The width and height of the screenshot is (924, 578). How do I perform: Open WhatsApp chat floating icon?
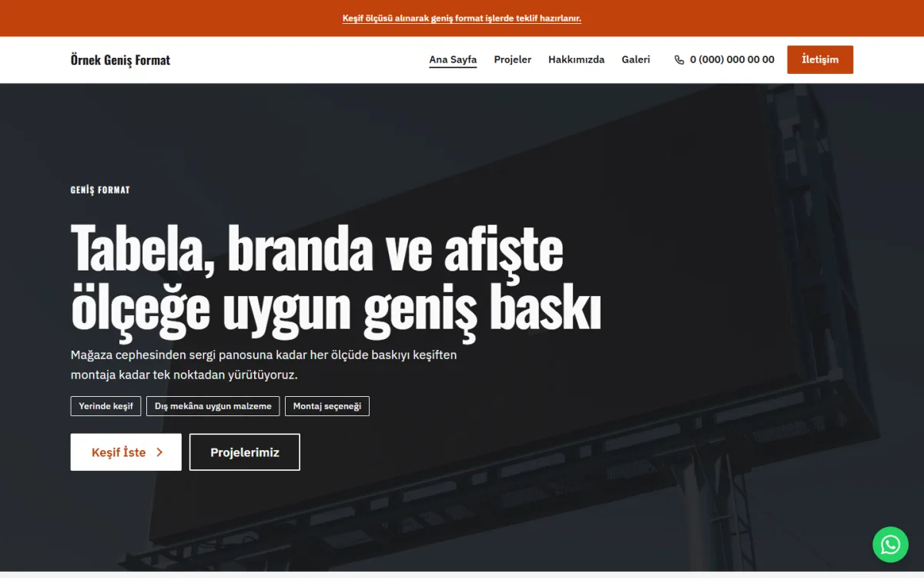click(890, 545)
